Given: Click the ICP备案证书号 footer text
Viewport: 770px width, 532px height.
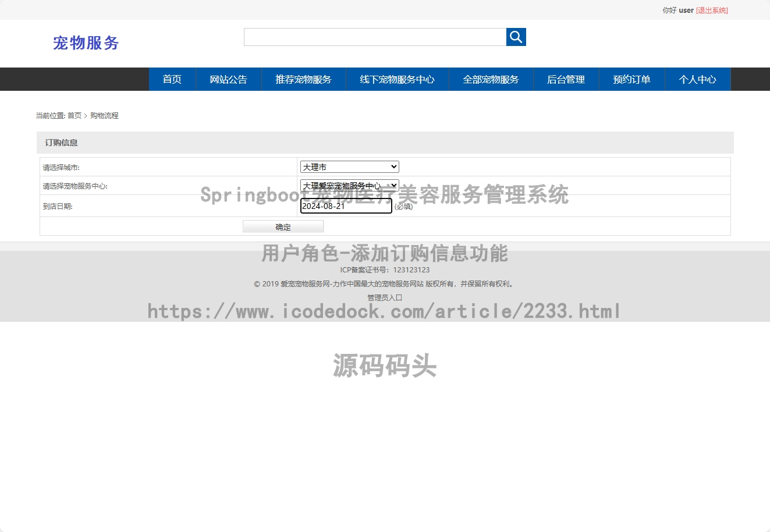Looking at the screenshot, I should point(385,270).
